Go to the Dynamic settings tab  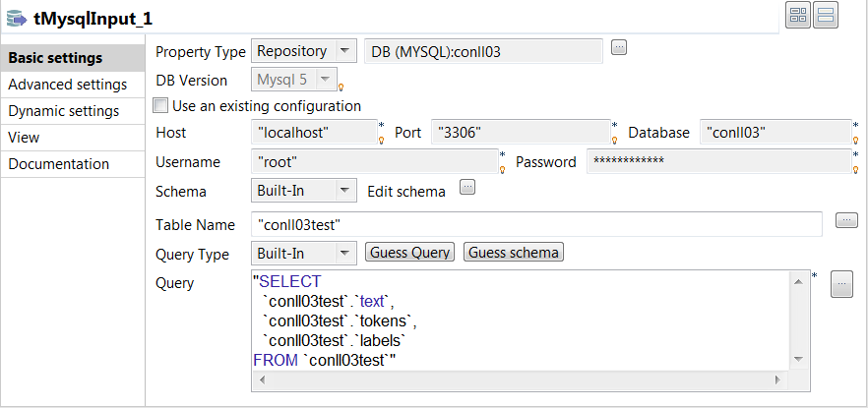pos(64,111)
